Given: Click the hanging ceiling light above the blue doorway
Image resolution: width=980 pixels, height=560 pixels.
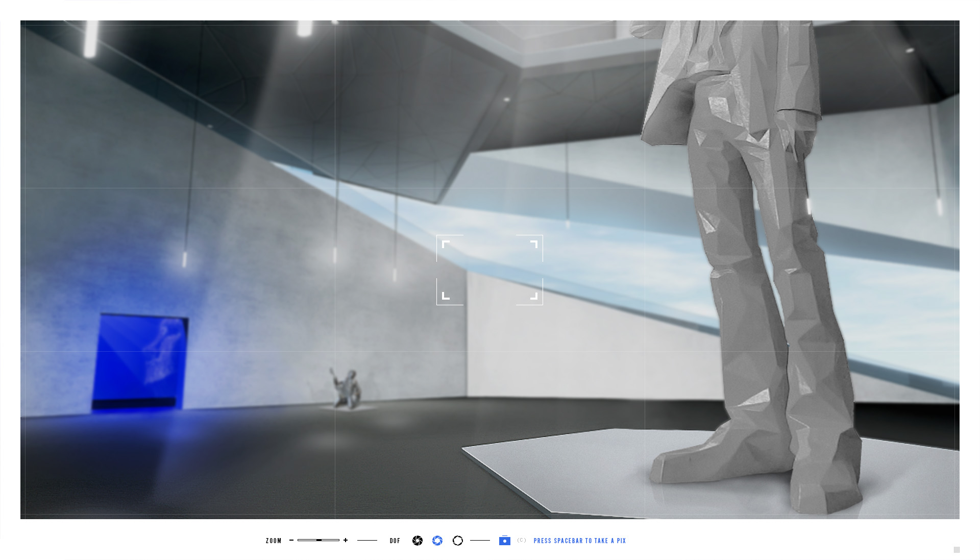Looking at the screenshot, I should (185, 259).
